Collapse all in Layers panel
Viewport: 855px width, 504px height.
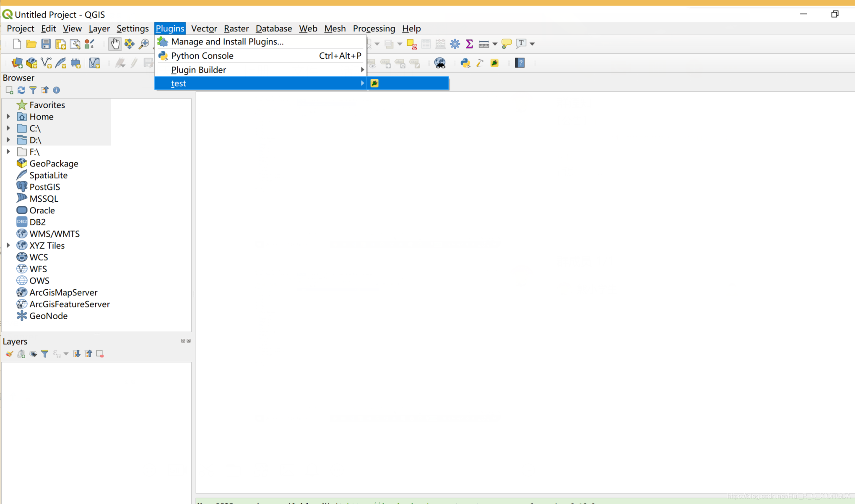pyautogui.click(x=88, y=354)
